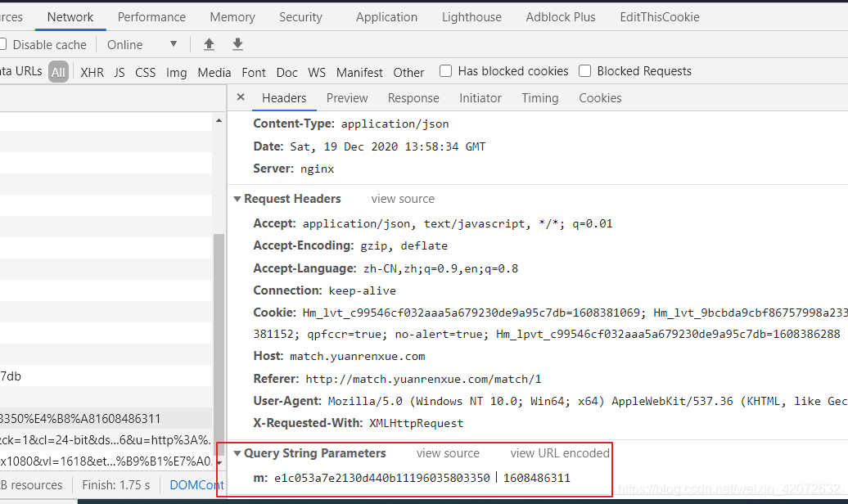The image size is (848, 504).
Task: Click the Connection keep-alive header line
Action: pos(324,290)
